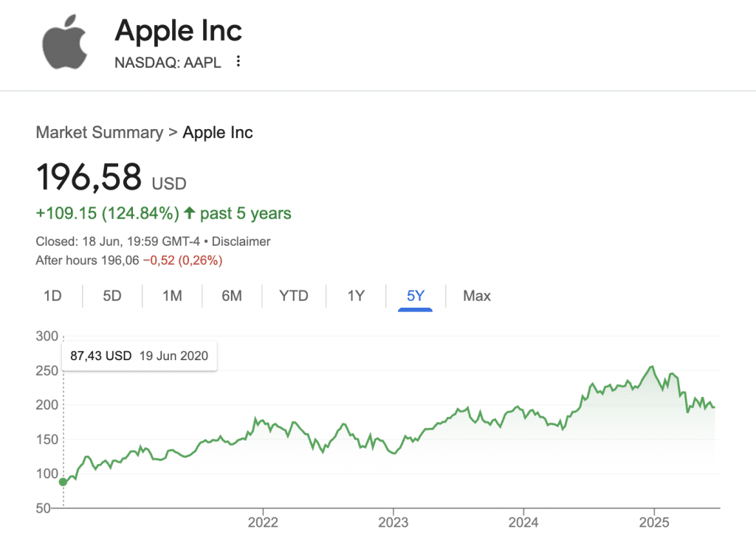Open the three-dot more options menu
The width and height of the screenshot is (756, 546).
(238, 61)
